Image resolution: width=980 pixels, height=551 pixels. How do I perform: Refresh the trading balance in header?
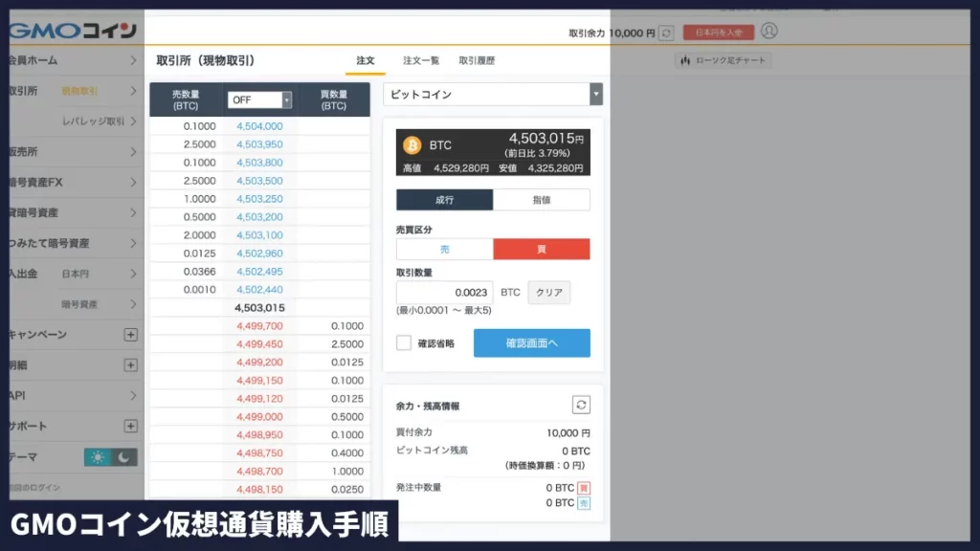coord(666,33)
